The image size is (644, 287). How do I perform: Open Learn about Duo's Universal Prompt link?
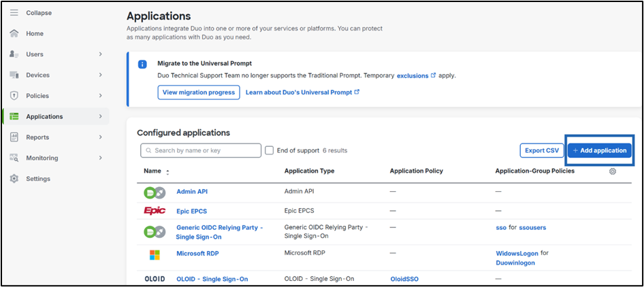click(x=303, y=92)
